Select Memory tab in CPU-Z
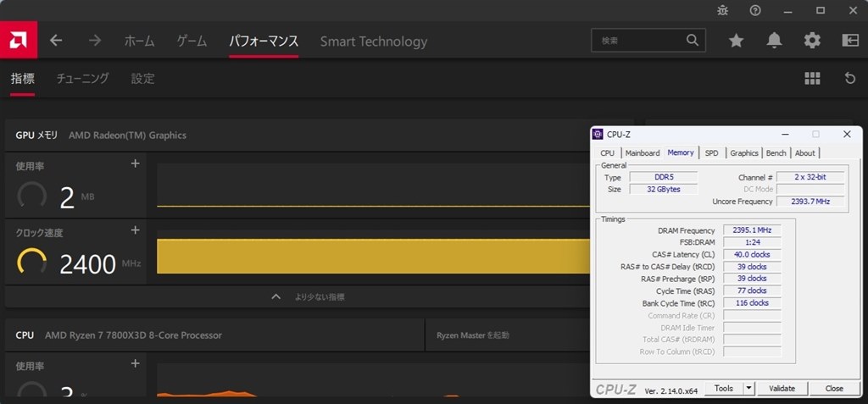This screenshot has height=404, width=868. pyautogui.click(x=681, y=152)
